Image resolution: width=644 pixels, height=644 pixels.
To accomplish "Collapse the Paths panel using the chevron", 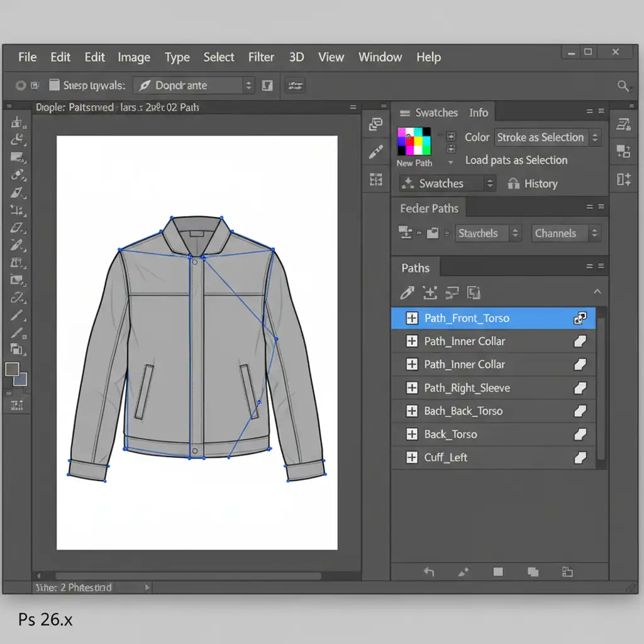I will [x=597, y=292].
